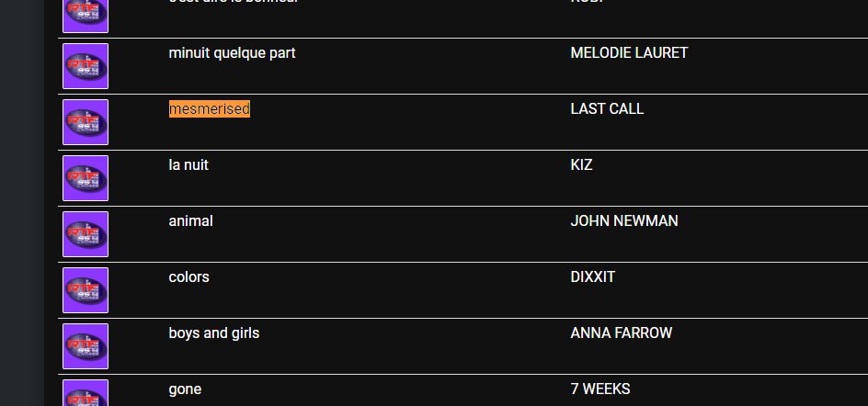The width and height of the screenshot is (868, 406).
Task: Click the 'gone' song title
Action: coord(185,389)
